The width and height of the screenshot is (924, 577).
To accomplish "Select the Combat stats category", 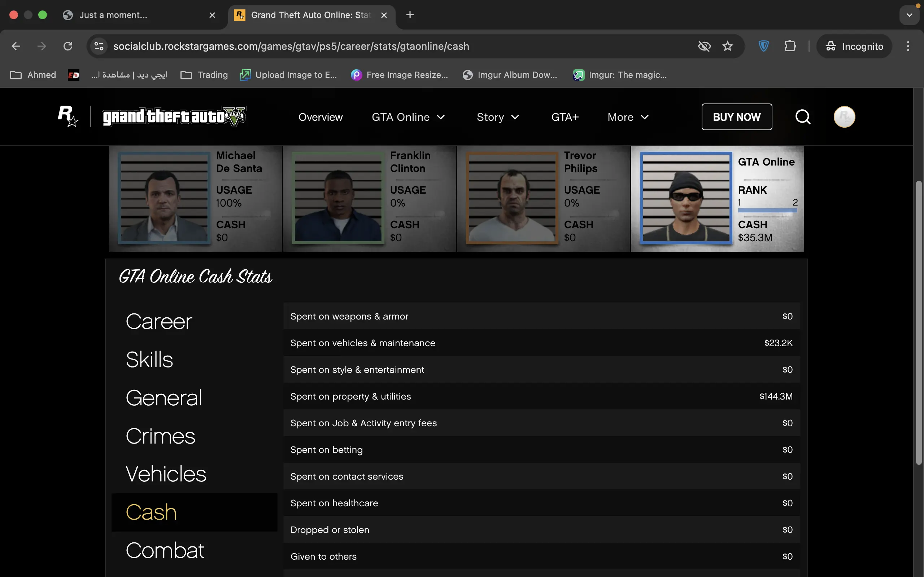I will [x=165, y=551].
